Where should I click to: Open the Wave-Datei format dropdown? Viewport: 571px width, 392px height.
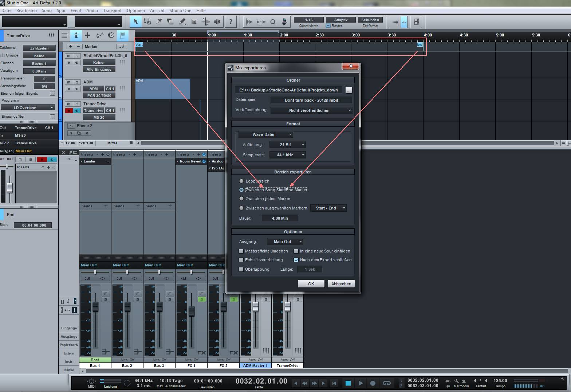265,134
